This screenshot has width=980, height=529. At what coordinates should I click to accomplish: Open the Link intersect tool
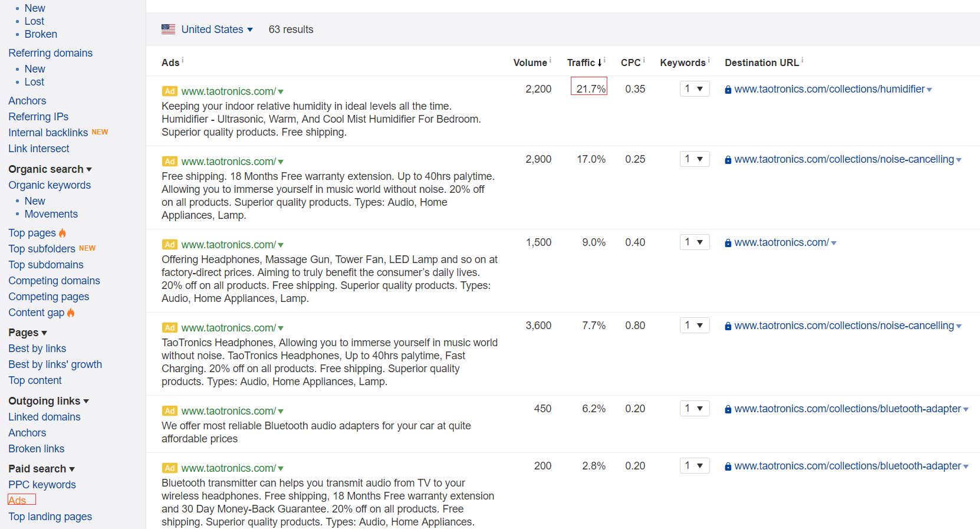[x=38, y=149]
